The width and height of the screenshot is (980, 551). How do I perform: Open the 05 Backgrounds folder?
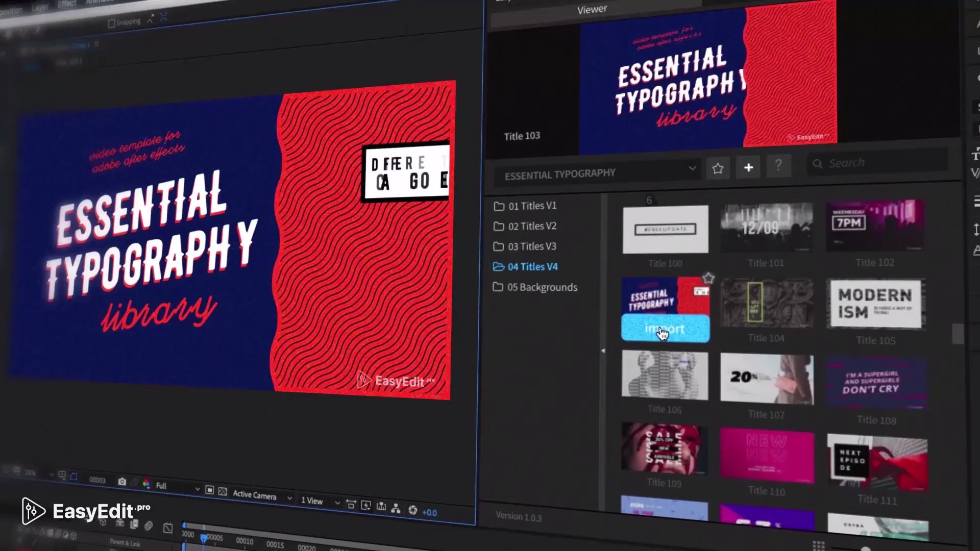[542, 287]
